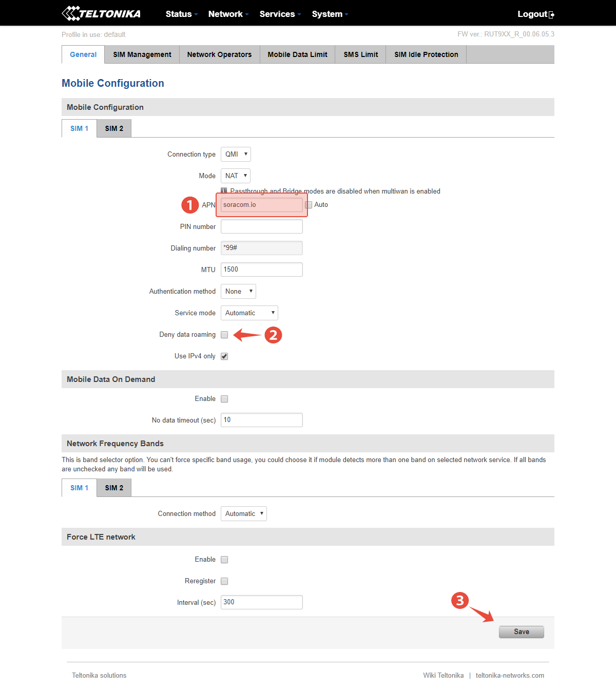Screen dimensions: 616x689
Task: Open the Authentication method dropdown
Action: point(238,291)
